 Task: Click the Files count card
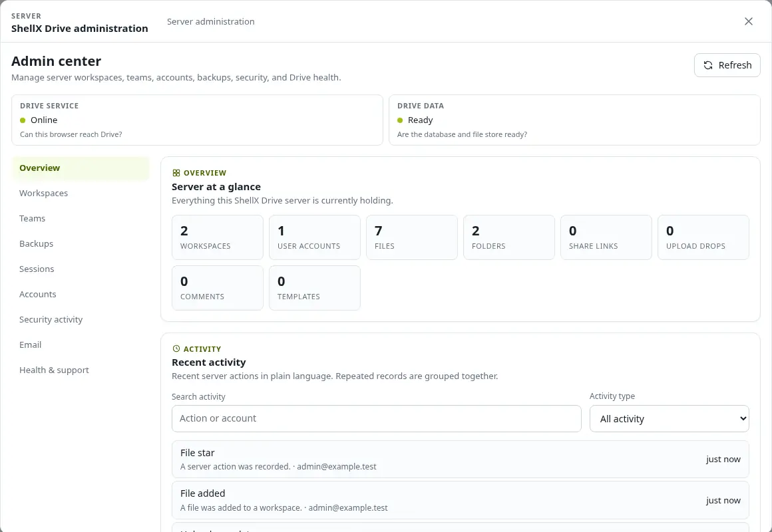pyautogui.click(x=411, y=237)
